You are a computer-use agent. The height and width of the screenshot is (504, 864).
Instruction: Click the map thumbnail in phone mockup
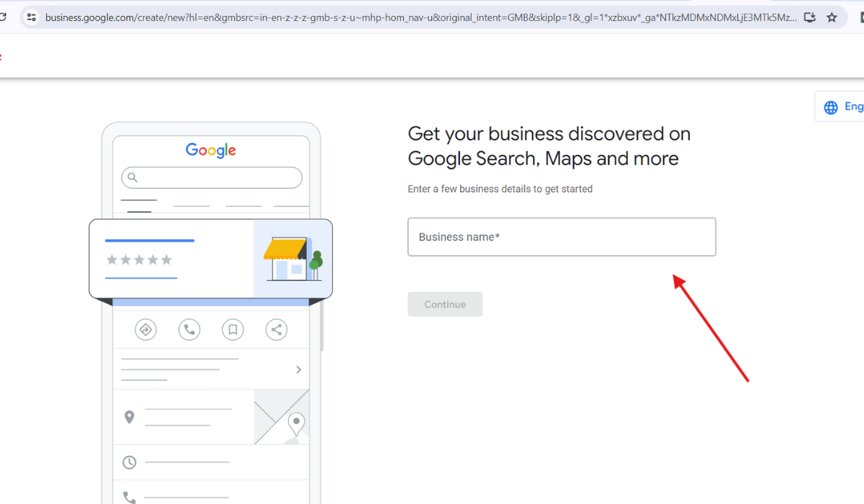point(282,417)
